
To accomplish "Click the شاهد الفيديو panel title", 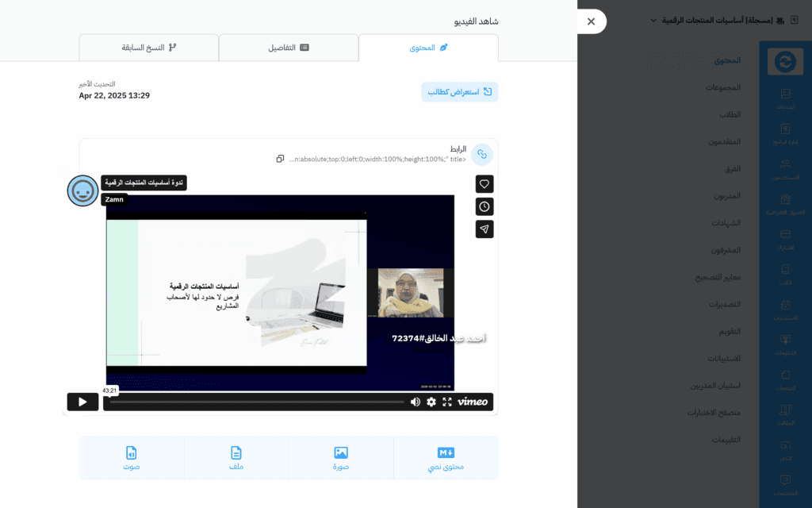I will click(476, 21).
